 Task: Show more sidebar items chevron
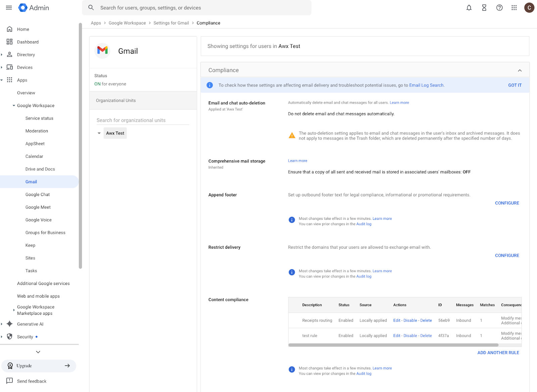pyautogui.click(x=38, y=352)
